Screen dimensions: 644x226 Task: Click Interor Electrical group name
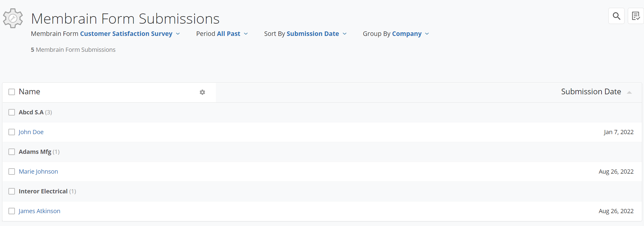(43, 191)
